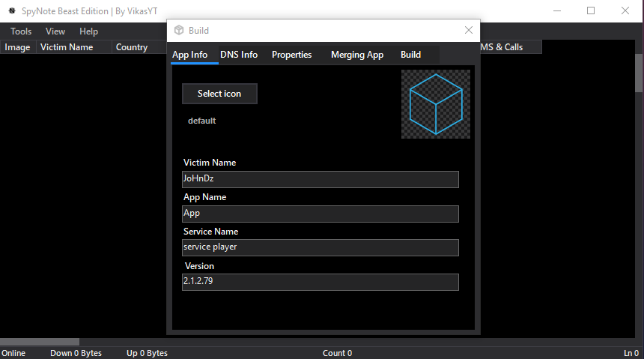This screenshot has height=359, width=644.
Task: Sort by the Victim Name column header
Action: point(73,47)
